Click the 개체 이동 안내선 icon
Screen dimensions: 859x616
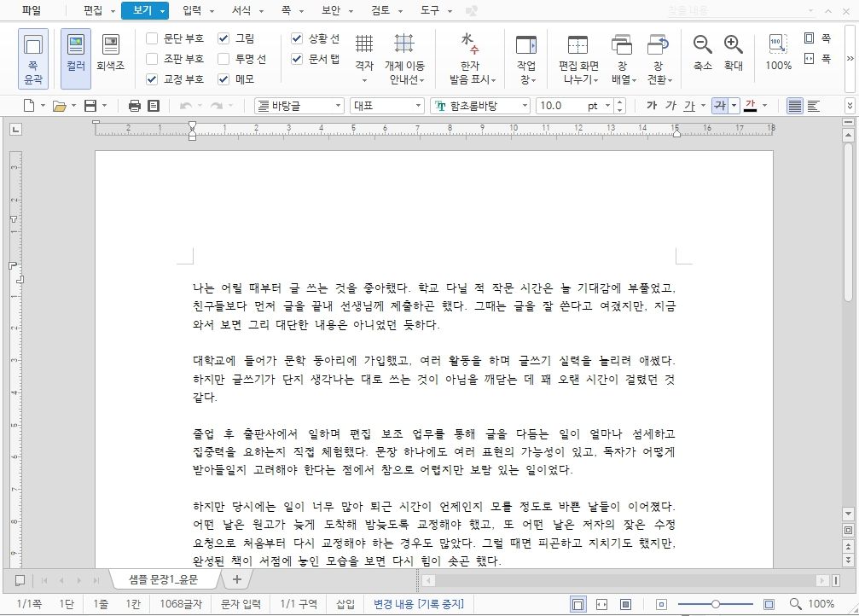(x=404, y=59)
